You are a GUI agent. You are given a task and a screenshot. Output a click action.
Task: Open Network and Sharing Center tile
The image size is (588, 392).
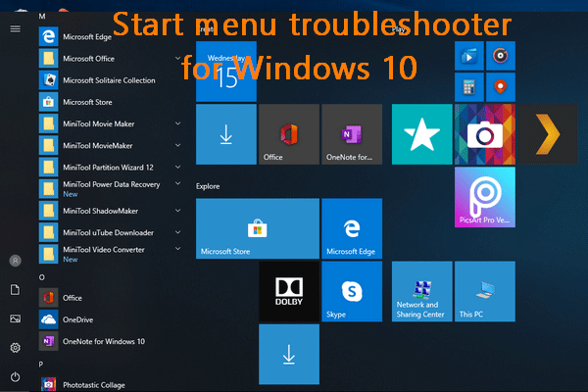click(421, 291)
